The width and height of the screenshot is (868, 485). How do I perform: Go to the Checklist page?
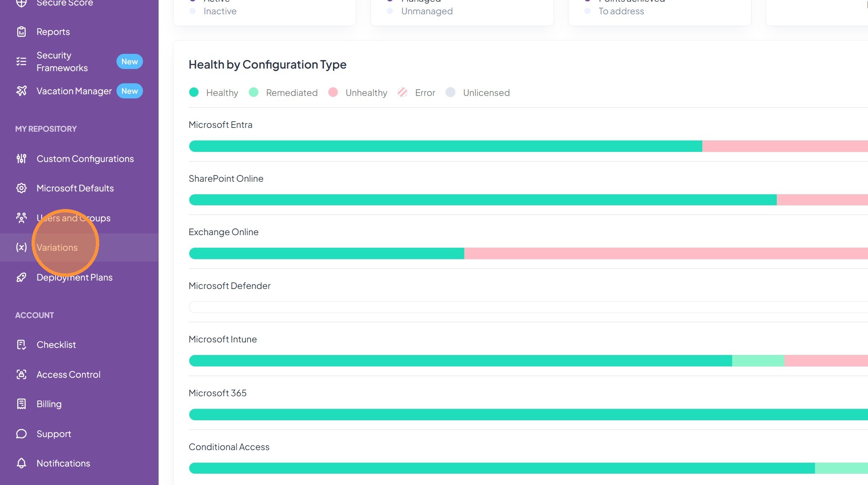point(56,345)
